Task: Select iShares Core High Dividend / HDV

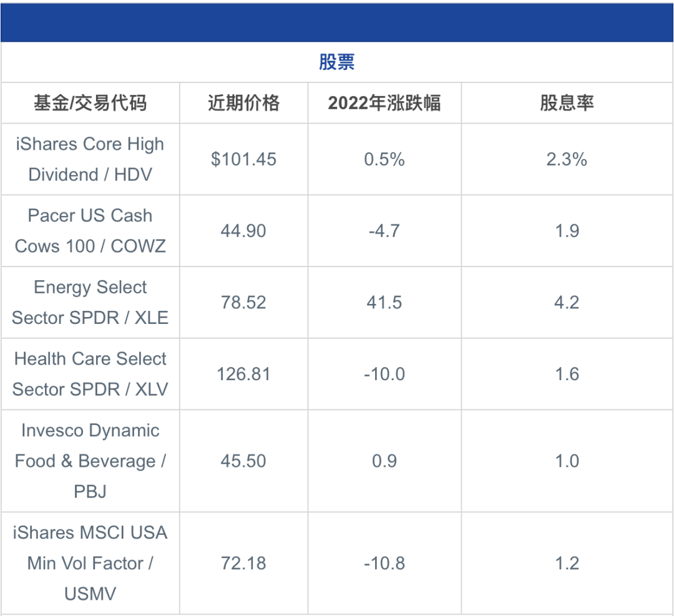Action: [90, 159]
